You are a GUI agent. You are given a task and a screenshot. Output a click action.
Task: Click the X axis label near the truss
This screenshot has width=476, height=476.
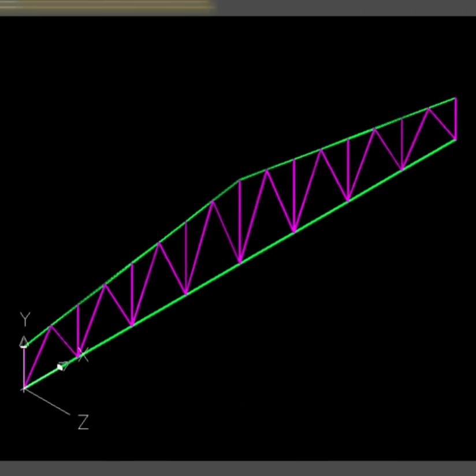[84, 355]
